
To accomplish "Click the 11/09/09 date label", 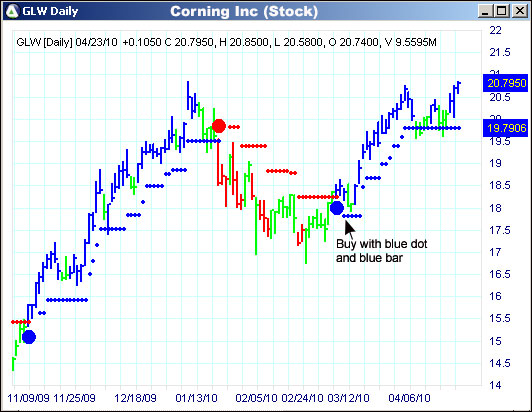I will pos(28,398).
